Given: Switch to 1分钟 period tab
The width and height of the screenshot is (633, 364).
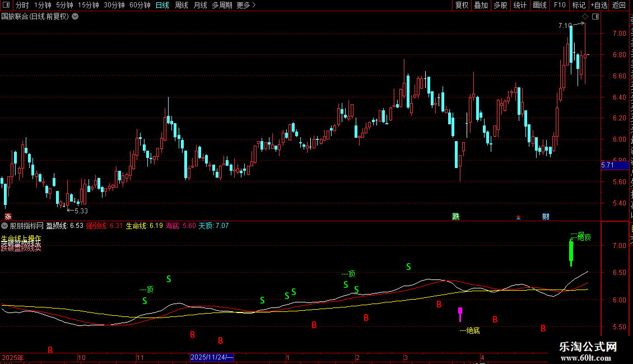Looking at the screenshot, I should click(43, 5).
